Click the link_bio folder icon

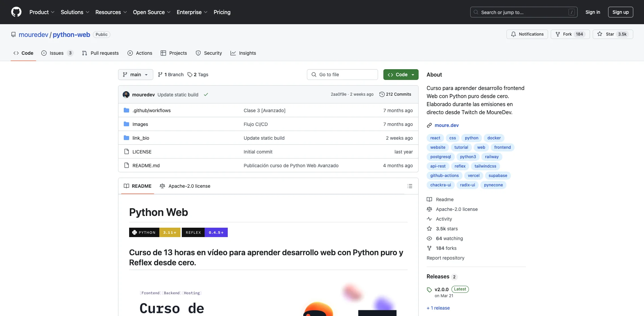coord(126,138)
